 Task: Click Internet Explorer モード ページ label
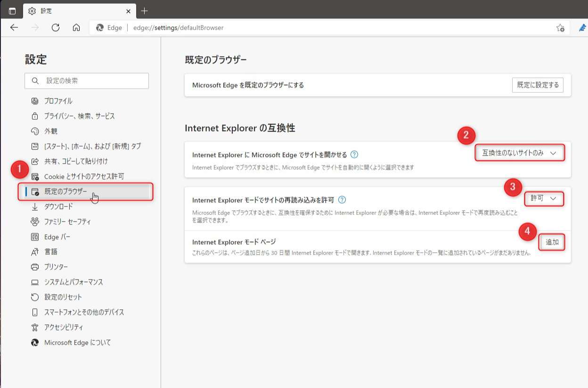(234, 242)
